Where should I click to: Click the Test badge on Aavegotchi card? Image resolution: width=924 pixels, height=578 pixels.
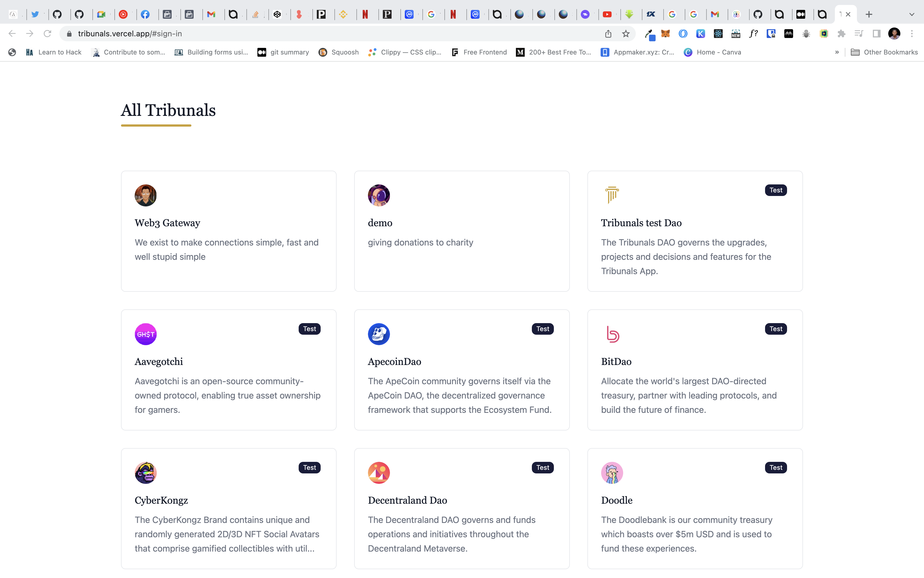(x=309, y=329)
